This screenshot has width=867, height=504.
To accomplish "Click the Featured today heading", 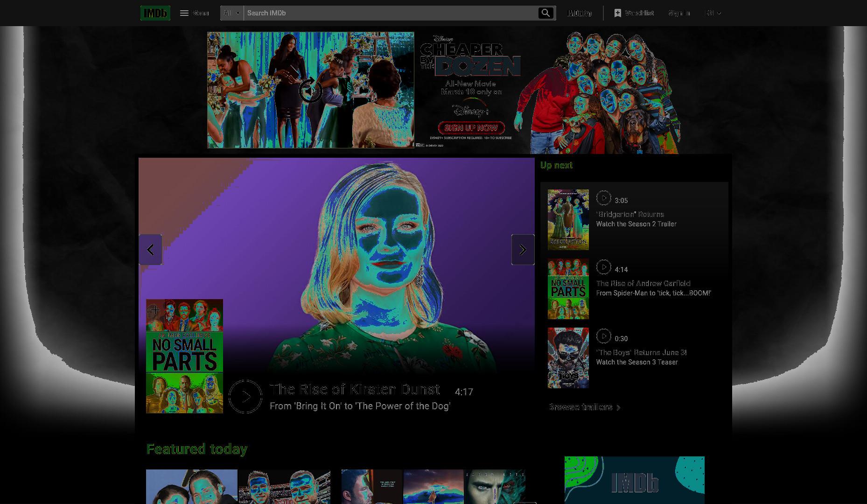I will [196, 449].
